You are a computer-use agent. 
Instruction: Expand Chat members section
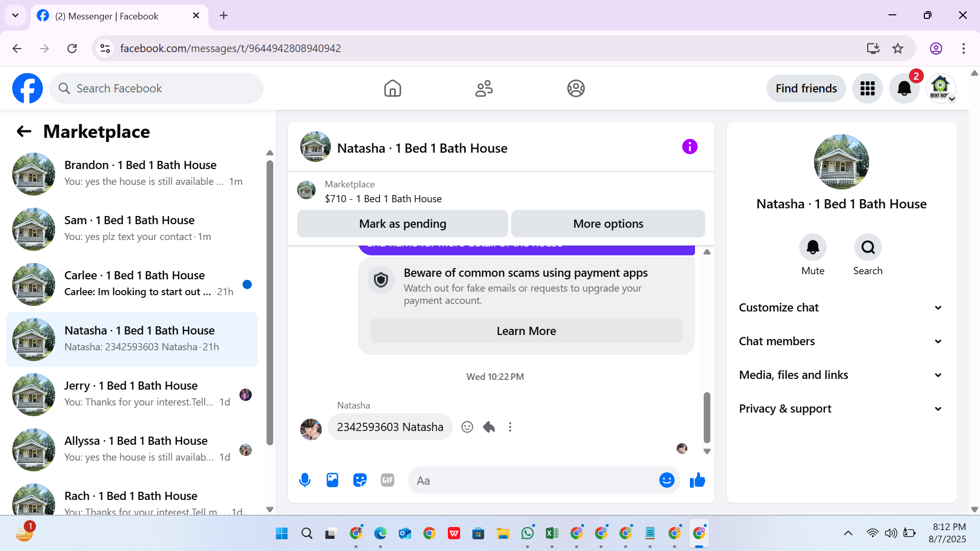pyautogui.click(x=841, y=341)
